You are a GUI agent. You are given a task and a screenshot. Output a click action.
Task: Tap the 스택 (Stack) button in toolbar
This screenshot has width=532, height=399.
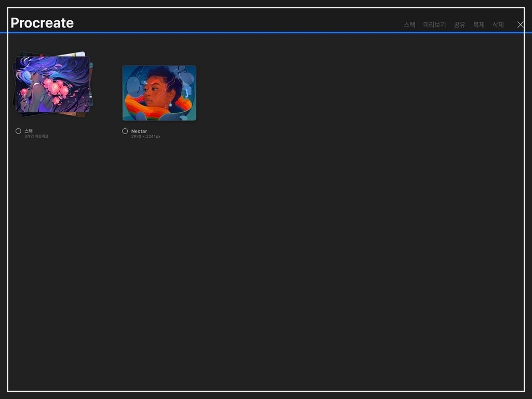(409, 25)
